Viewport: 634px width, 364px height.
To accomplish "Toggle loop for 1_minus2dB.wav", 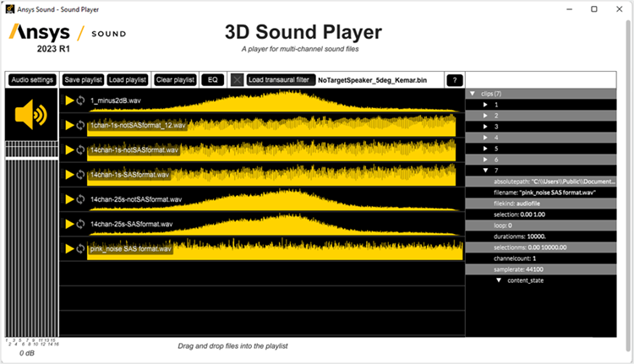I will tap(80, 101).
